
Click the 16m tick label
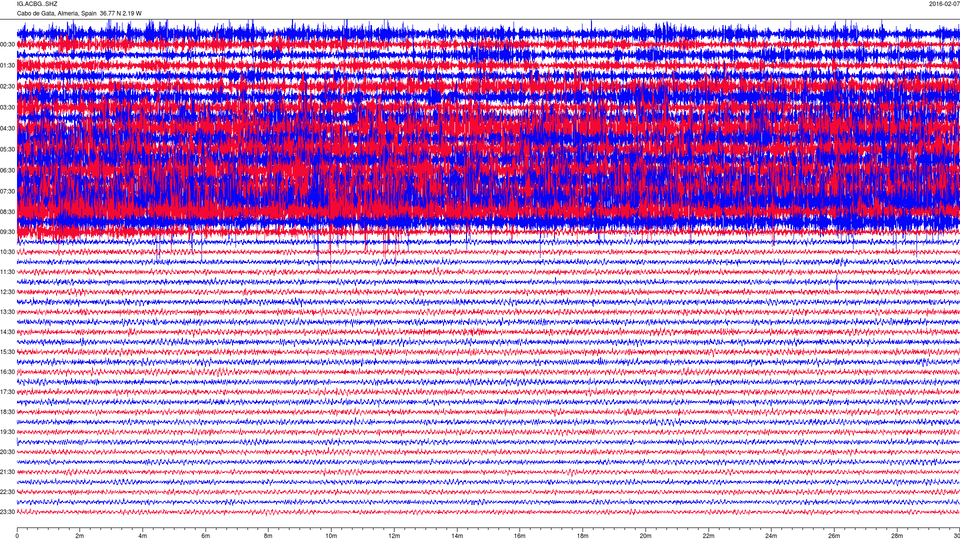click(x=520, y=536)
